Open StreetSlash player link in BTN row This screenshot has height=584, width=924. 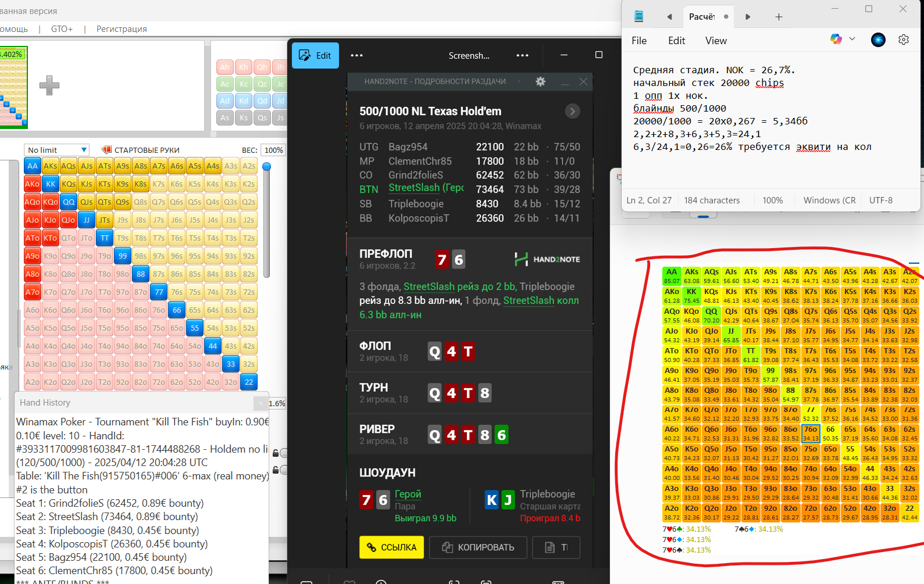coord(426,188)
